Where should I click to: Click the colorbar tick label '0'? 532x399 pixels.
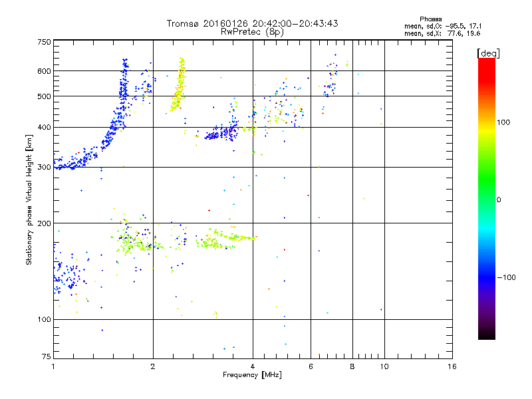point(499,200)
